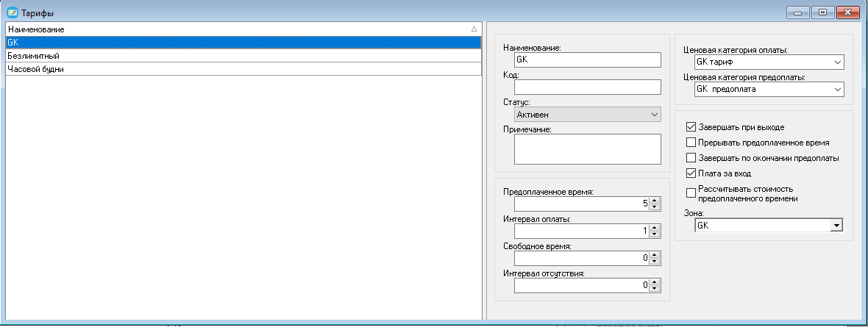The width and height of the screenshot is (868, 327).
Task: Focus the Интервал оплаты value field
Action: (581, 231)
